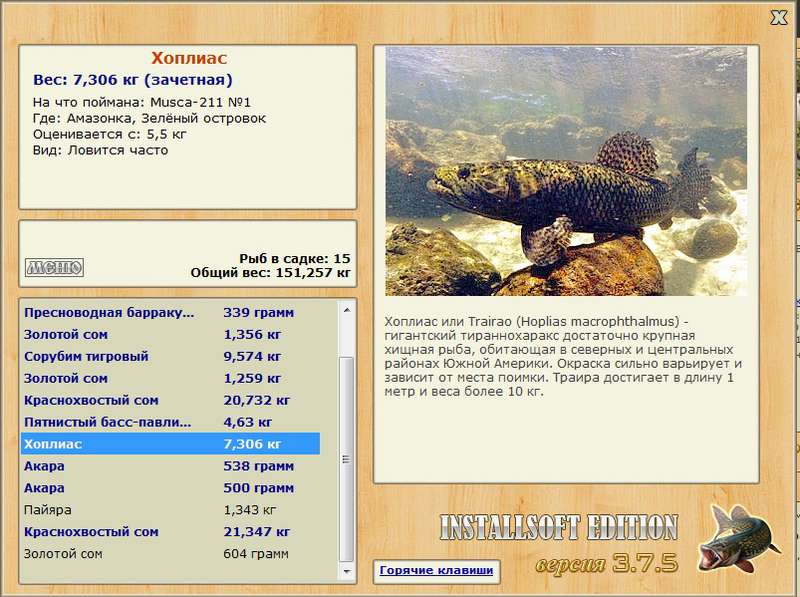Click the Общий вес: 151,257 кг text
The width and height of the screenshot is (800, 597).
click(x=270, y=273)
